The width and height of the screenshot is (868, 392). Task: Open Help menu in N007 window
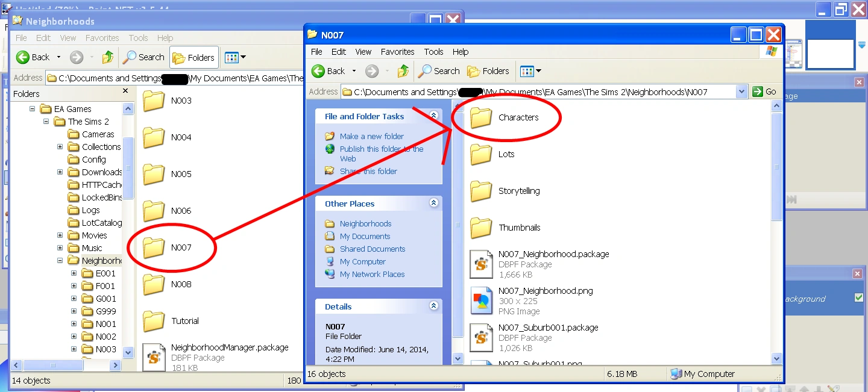[461, 52]
